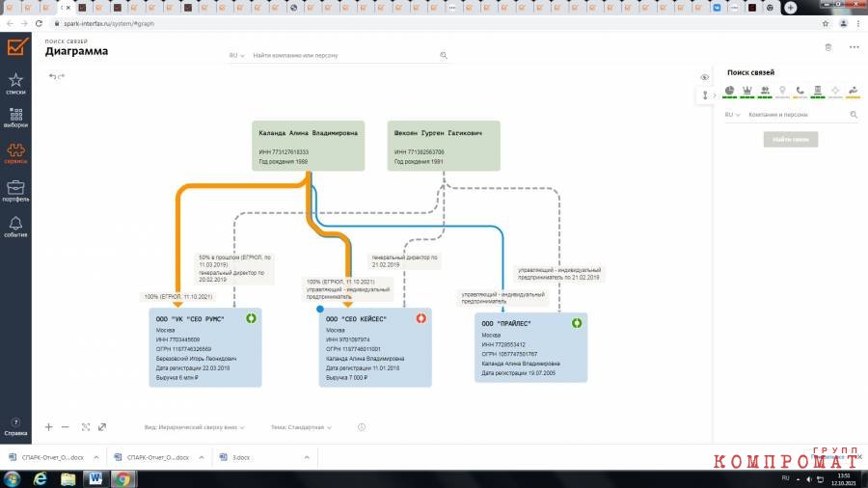This screenshot has width=868, height=488.
Task: Select the Каланда Алина Владимировна node
Action: pyautogui.click(x=309, y=146)
